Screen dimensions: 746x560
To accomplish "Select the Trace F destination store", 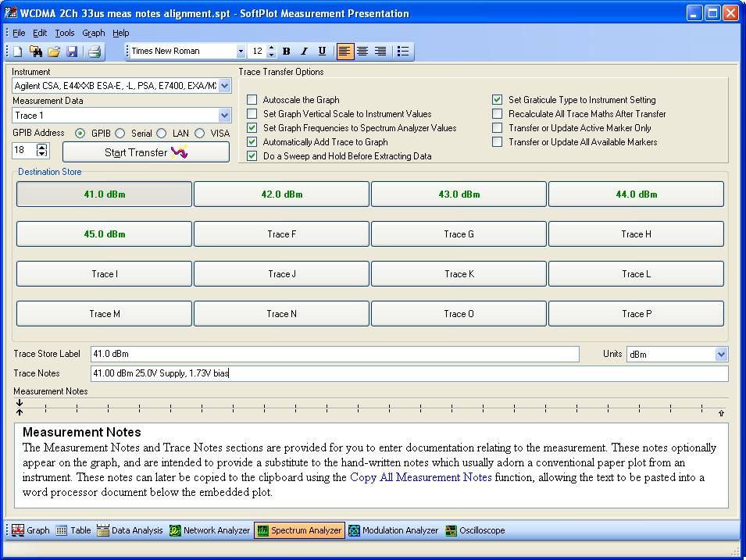I will (x=281, y=234).
